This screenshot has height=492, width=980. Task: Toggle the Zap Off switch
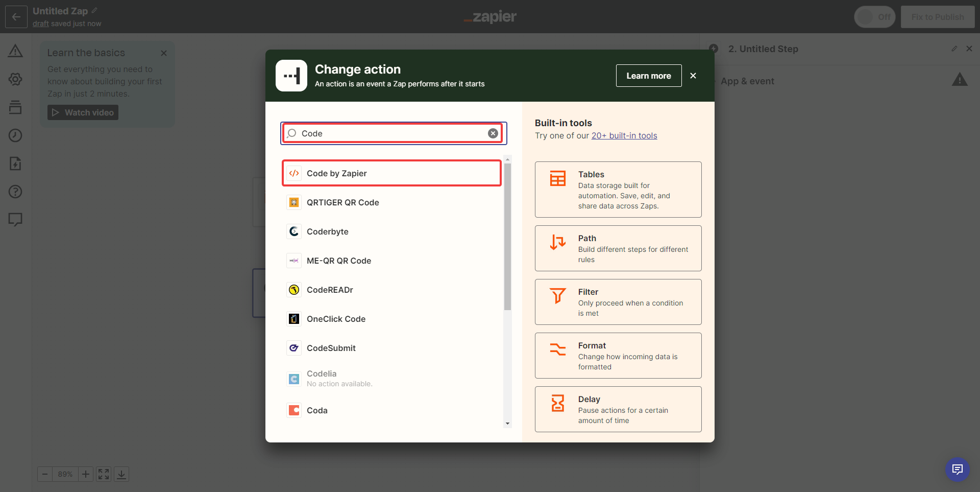875,17
